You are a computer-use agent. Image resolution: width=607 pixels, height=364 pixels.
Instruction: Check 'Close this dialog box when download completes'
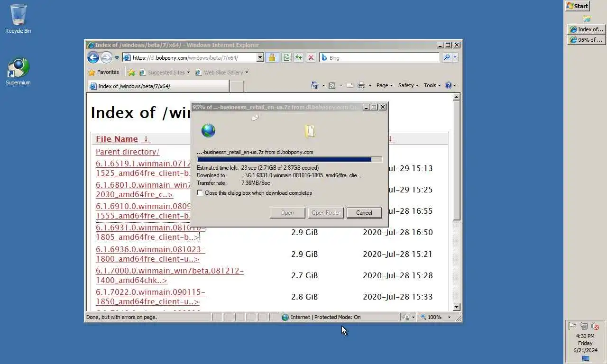pyautogui.click(x=200, y=193)
